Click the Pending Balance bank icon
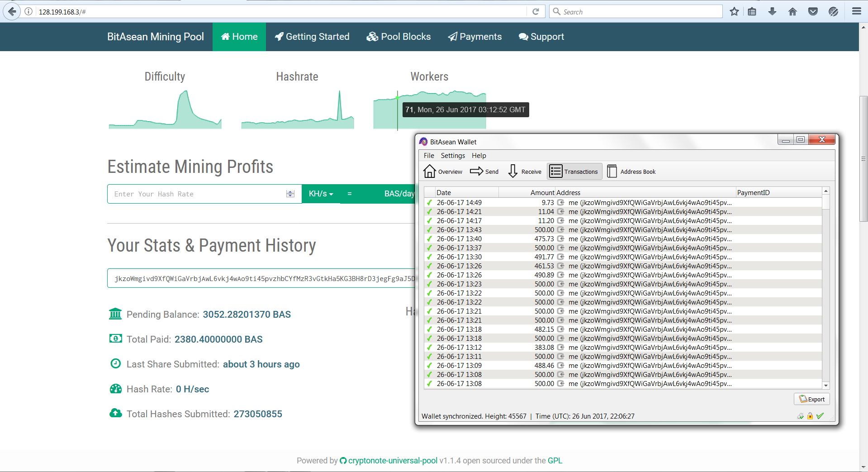This screenshot has height=472, width=868. pos(115,314)
